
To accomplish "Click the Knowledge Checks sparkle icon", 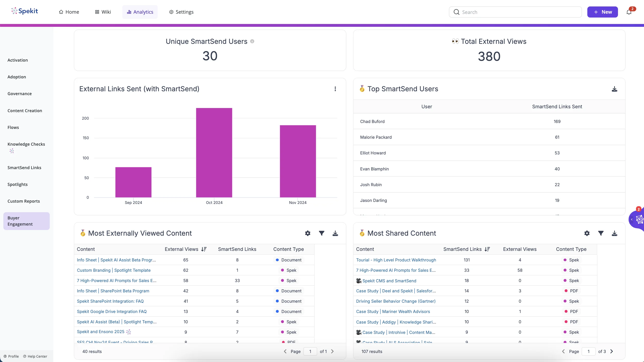I will (x=12, y=151).
